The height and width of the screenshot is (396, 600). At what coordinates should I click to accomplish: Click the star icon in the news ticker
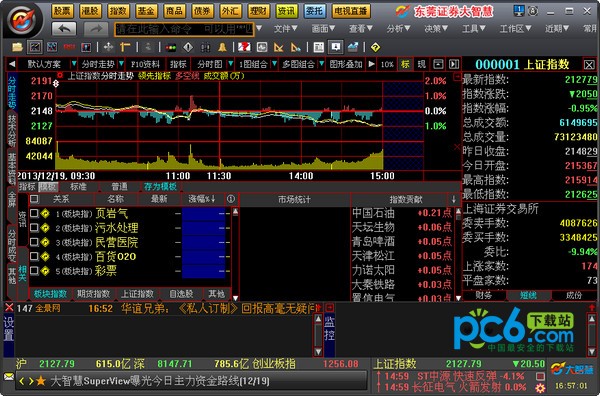click(x=41, y=381)
